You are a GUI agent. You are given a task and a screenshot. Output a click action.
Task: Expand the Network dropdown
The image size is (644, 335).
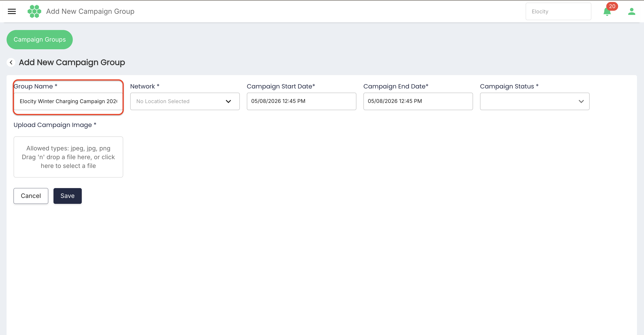pos(185,101)
